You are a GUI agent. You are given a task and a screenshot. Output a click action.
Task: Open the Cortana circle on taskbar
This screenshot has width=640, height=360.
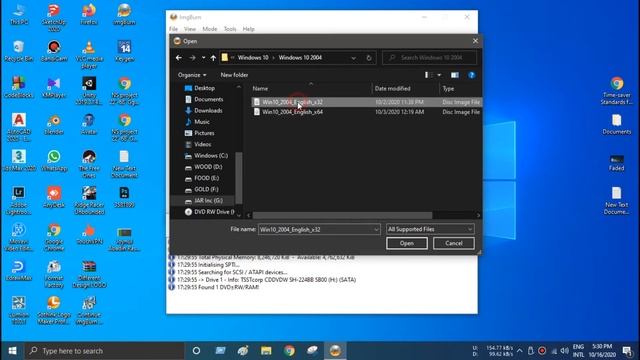(x=196, y=351)
